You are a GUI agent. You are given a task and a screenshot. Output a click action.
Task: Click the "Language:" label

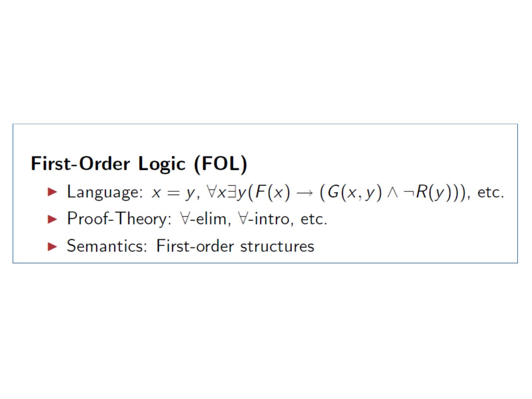(105, 192)
